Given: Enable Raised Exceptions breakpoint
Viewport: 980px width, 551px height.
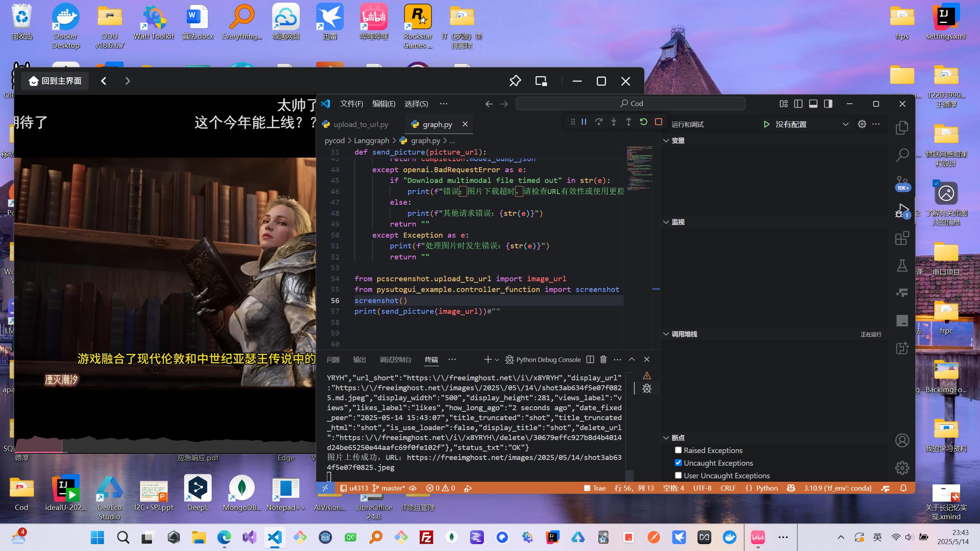Looking at the screenshot, I should coord(678,450).
